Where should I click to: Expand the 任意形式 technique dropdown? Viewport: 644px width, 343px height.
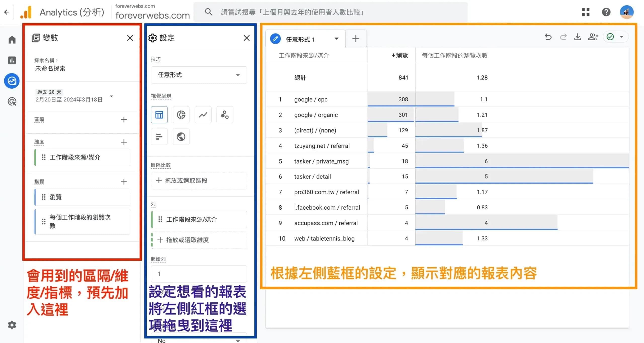point(199,75)
